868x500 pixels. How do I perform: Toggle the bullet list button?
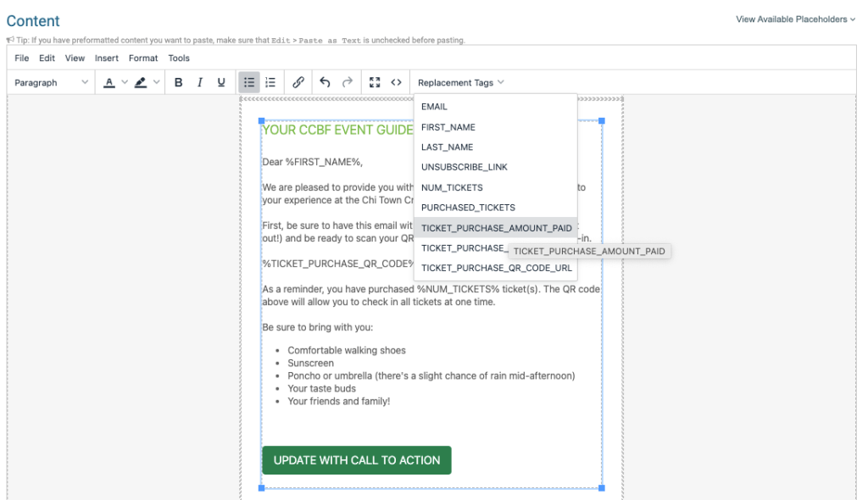pyautogui.click(x=249, y=82)
